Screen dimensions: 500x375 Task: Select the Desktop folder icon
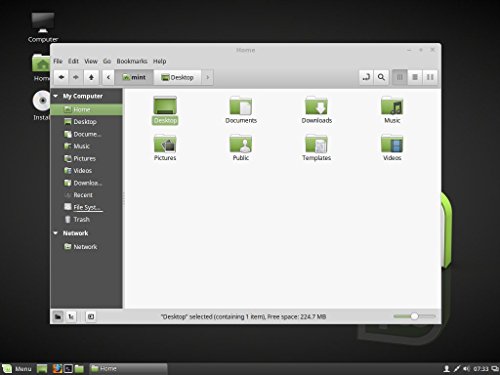click(165, 110)
